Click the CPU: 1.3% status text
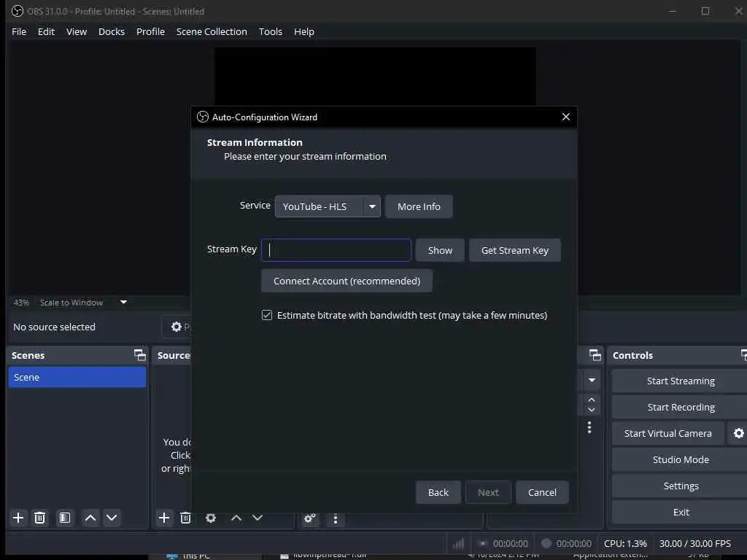Image resolution: width=747 pixels, height=560 pixels. [625, 543]
